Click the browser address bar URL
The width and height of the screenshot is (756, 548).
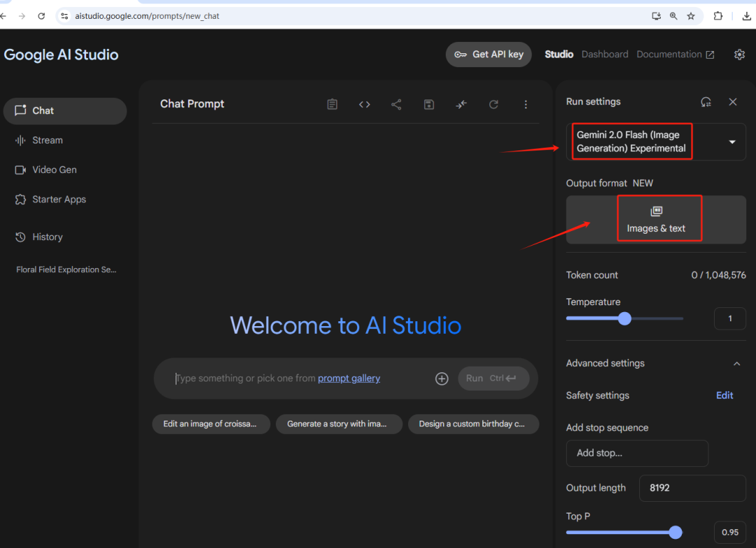click(147, 16)
